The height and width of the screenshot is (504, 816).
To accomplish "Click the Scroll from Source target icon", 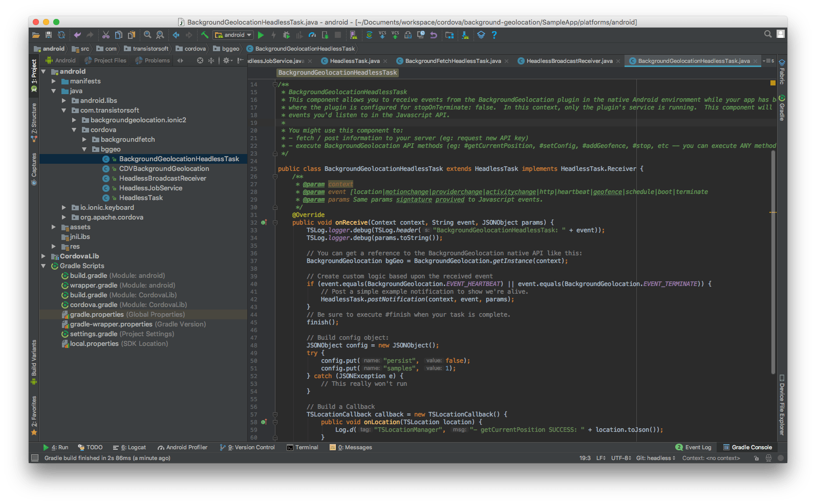I will pyautogui.click(x=200, y=60).
